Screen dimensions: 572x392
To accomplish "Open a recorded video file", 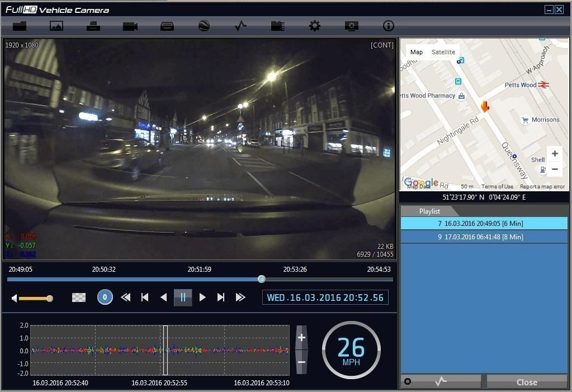I will 20,26.
